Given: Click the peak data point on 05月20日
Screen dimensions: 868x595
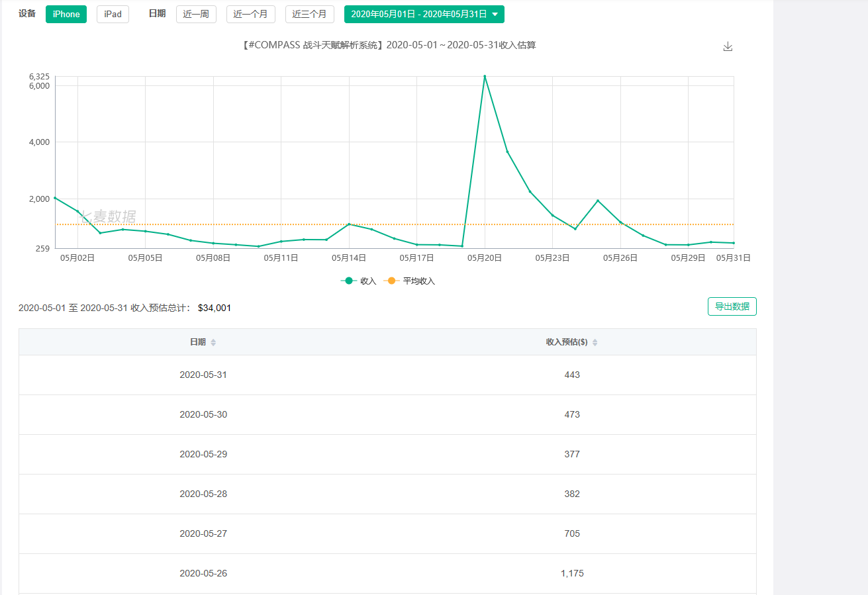Looking at the screenshot, I should coord(485,76).
